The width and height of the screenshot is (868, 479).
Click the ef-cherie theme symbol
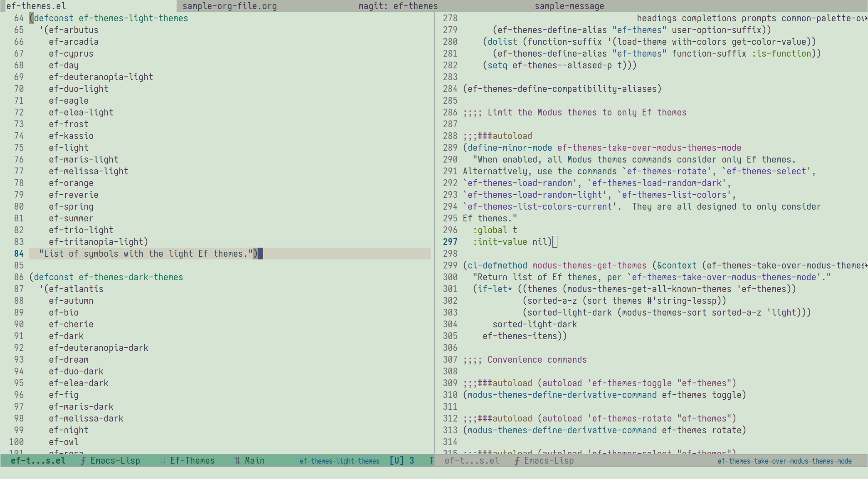click(71, 324)
